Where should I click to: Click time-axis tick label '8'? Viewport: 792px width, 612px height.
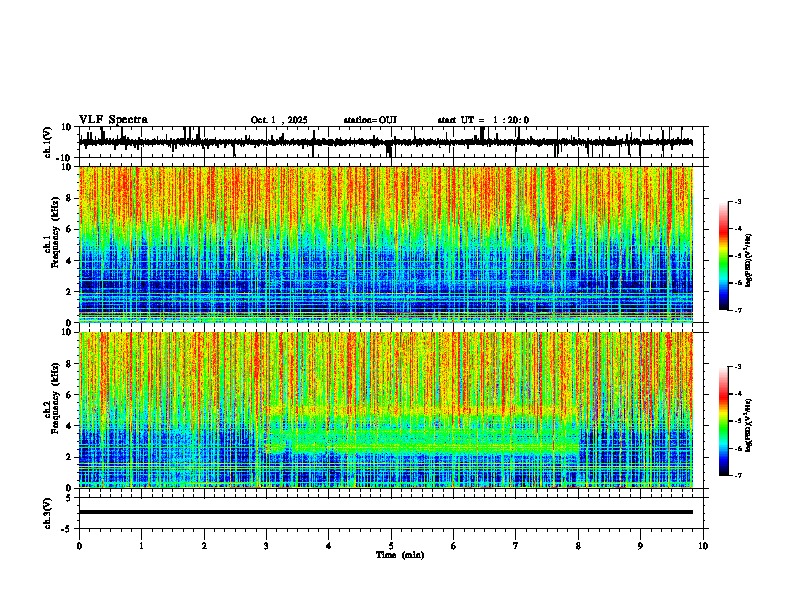pos(578,546)
